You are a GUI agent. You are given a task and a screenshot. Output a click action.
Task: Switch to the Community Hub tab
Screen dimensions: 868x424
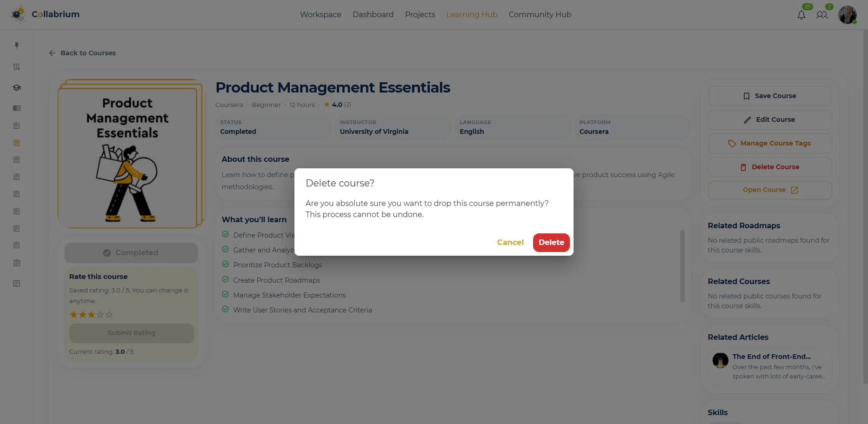click(540, 14)
